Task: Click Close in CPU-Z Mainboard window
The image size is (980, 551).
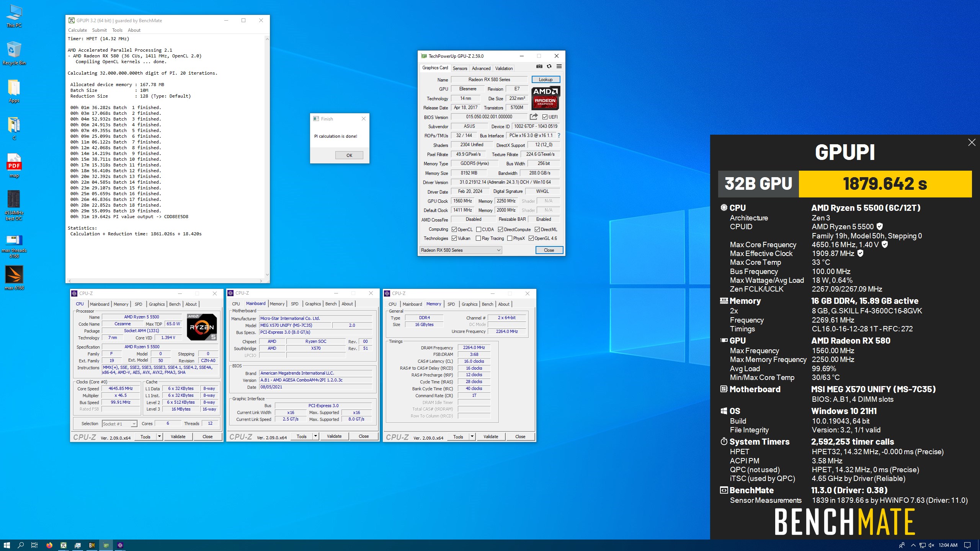Action: 364,436
